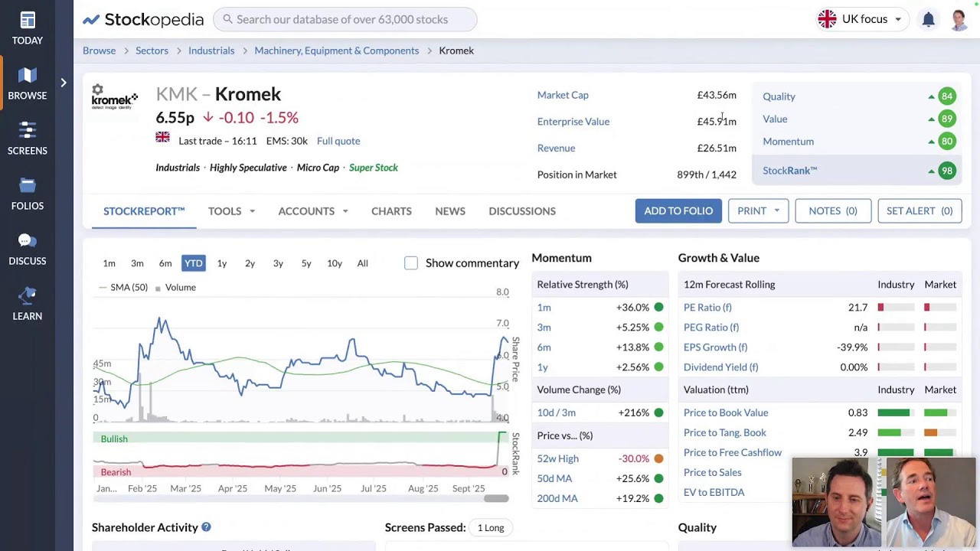Open the Dividend Yield (f) link
This screenshot has height=551, width=980.
[x=720, y=367]
